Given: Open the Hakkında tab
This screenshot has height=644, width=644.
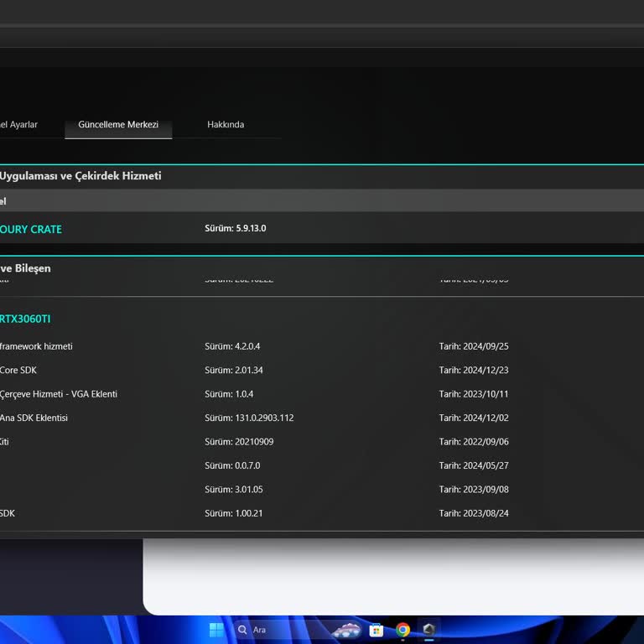Looking at the screenshot, I should click(226, 124).
